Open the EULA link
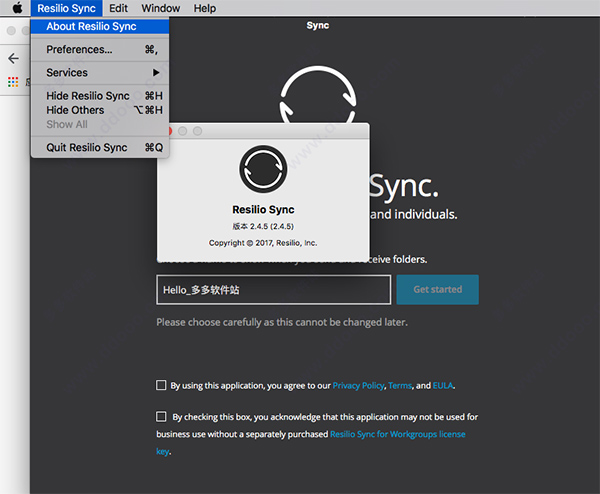The width and height of the screenshot is (600, 494). (443, 385)
